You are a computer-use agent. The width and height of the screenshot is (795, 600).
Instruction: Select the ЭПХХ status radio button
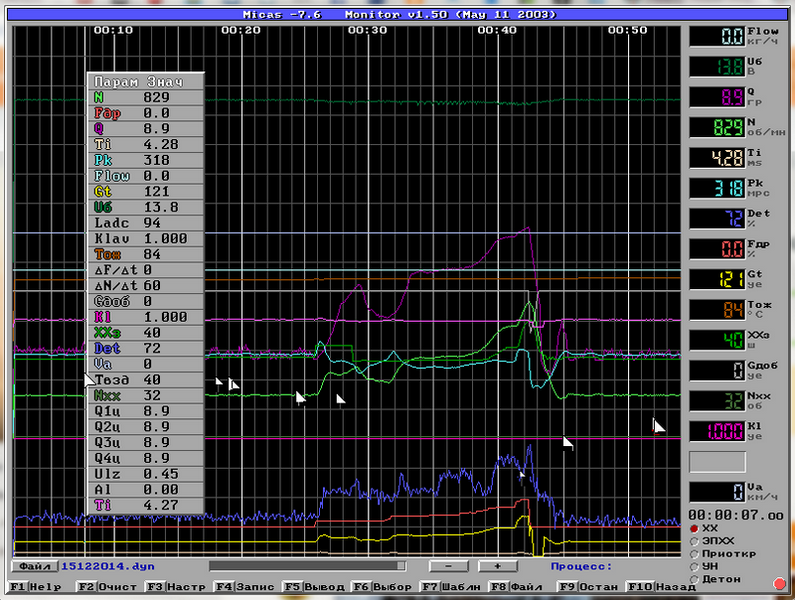(x=695, y=540)
